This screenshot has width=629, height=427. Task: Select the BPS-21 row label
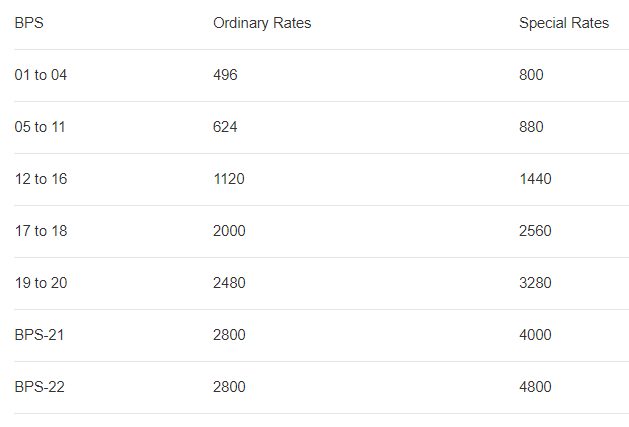(x=40, y=335)
